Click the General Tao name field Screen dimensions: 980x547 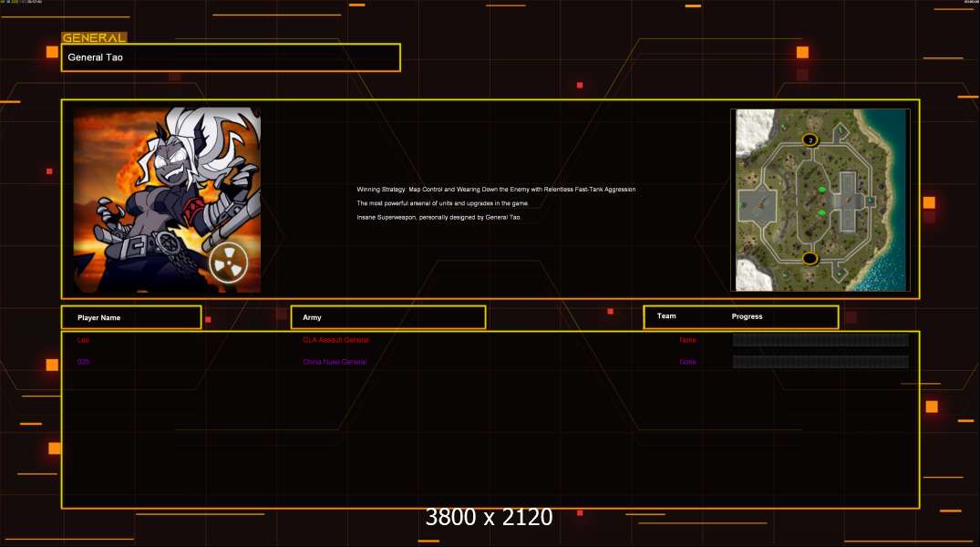point(231,57)
